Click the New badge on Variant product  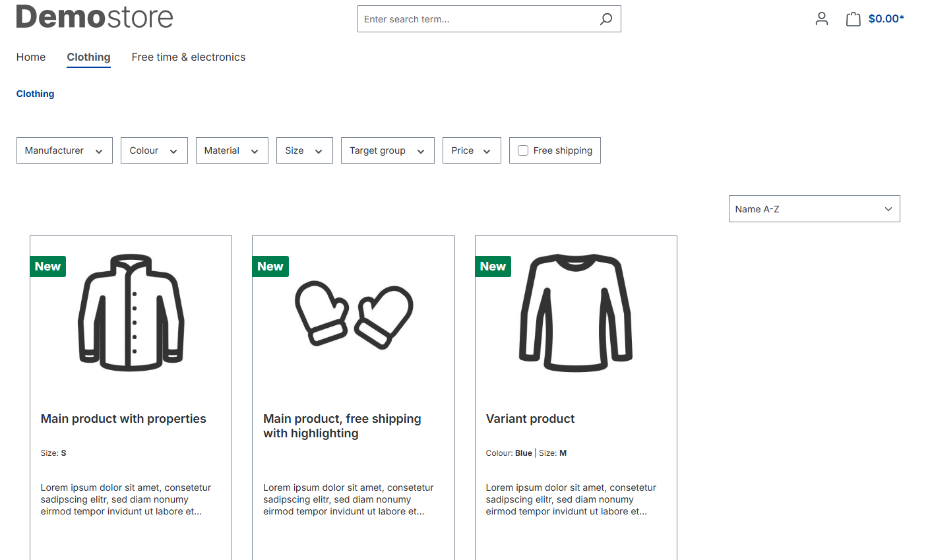point(493,266)
